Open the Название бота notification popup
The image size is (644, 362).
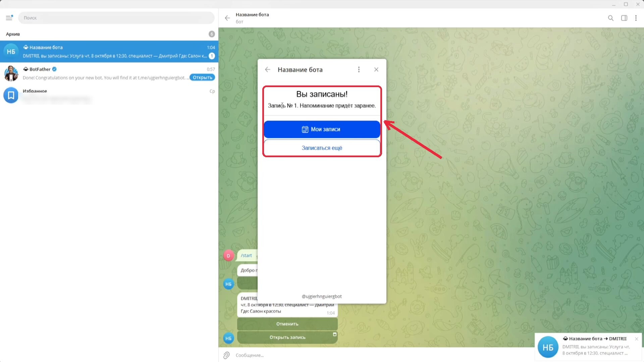click(x=588, y=347)
